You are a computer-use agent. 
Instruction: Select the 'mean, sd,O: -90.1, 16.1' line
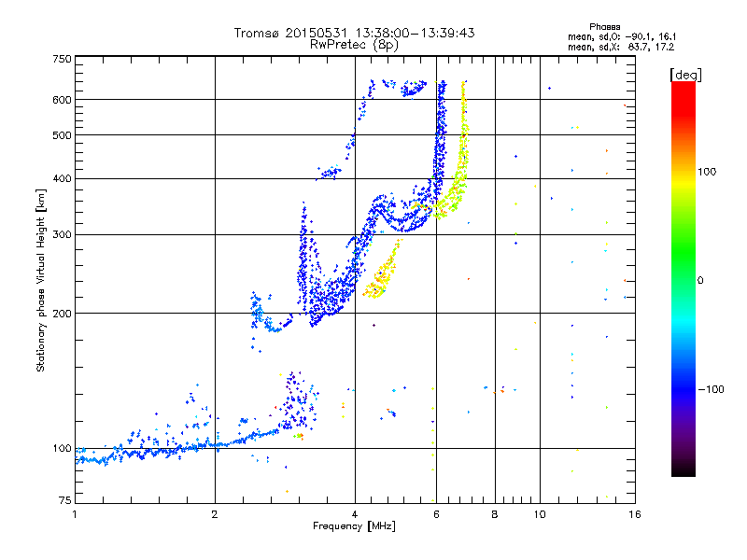click(622, 36)
